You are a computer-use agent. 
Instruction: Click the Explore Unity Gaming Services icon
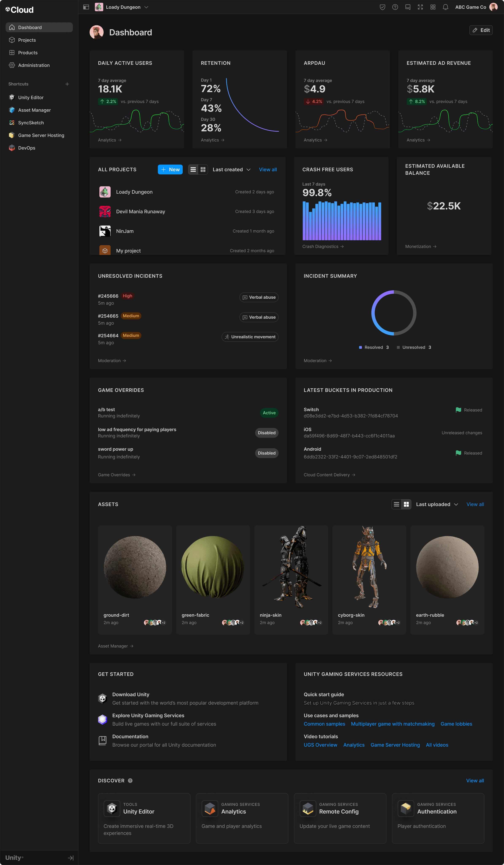click(x=103, y=719)
